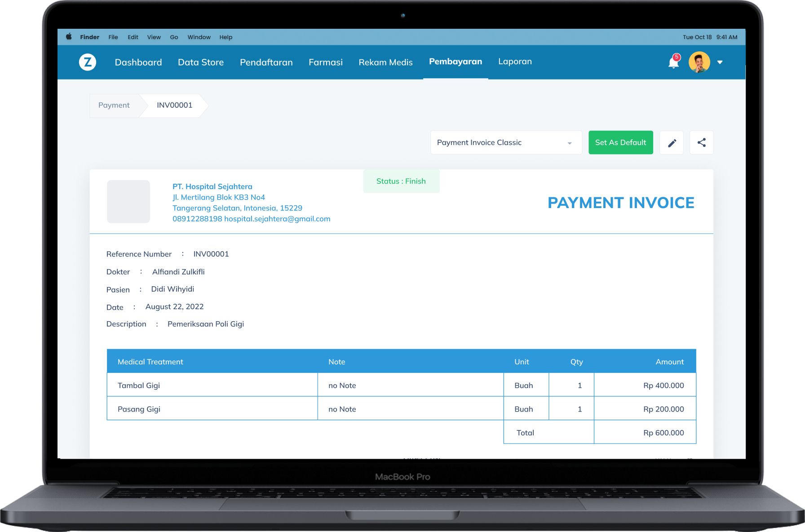Expand the profile dropdown arrow
This screenshot has height=532, width=805.
(x=720, y=62)
